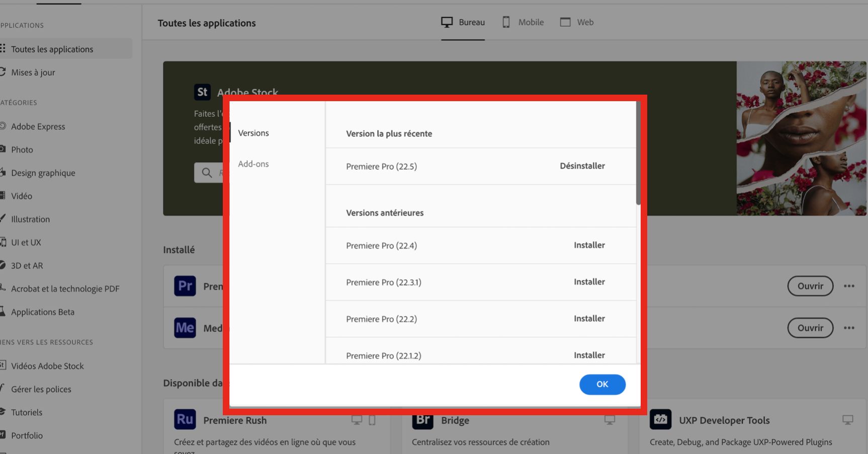Open the more options menu for Premiere Pro
The width and height of the screenshot is (868, 454).
click(849, 286)
